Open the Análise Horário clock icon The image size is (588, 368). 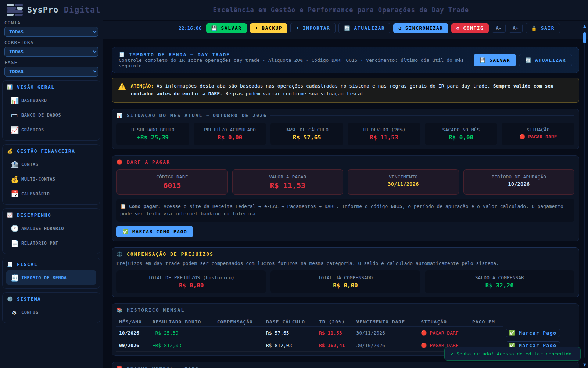(15, 229)
